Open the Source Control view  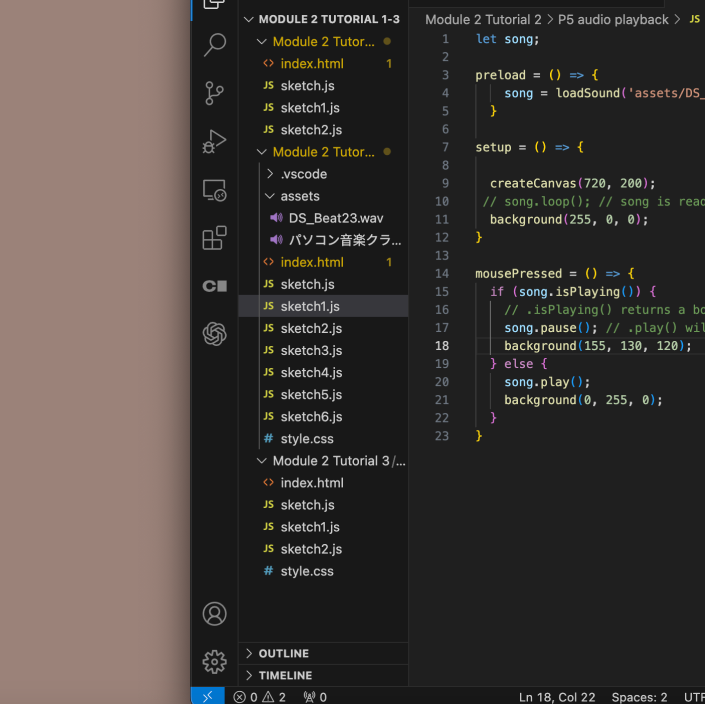click(214, 93)
